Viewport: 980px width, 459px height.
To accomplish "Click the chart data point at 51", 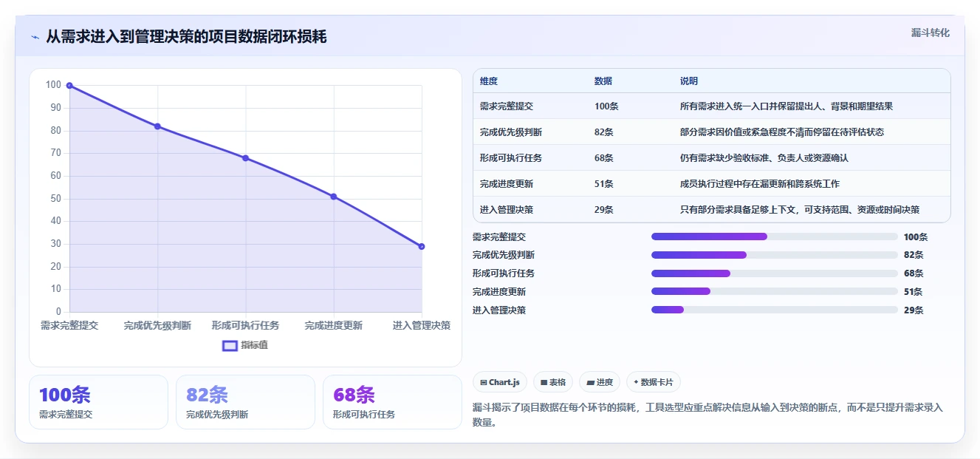I will click(x=334, y=197).
